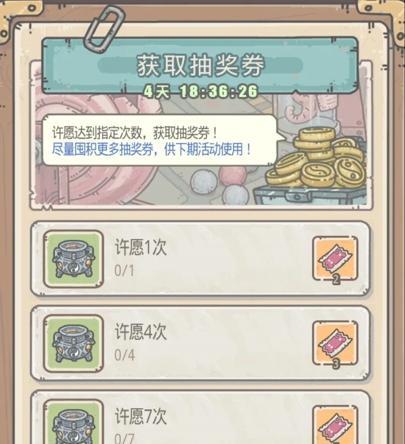Viewport: 405px width, 444px height.
Task: Select the ticket reward showing 2
Action: coord(335,259)
